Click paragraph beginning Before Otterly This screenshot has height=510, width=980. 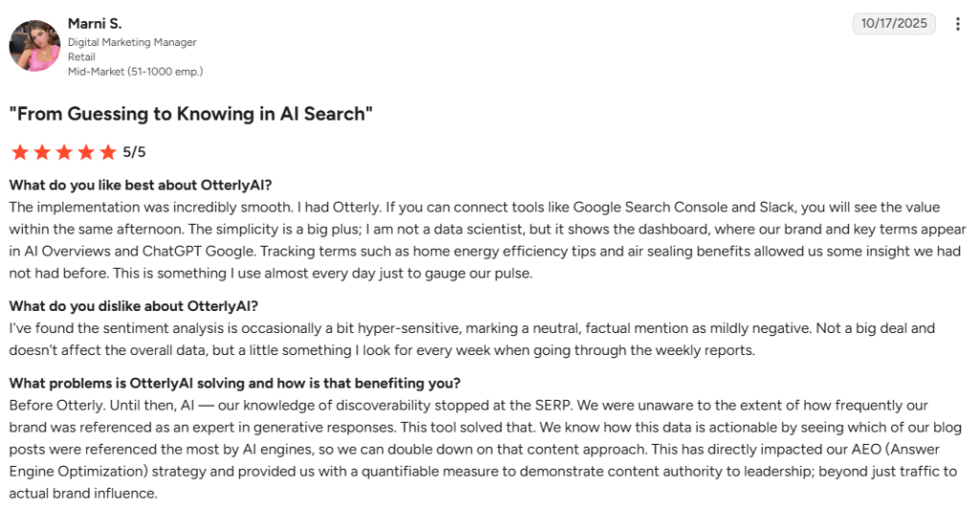point(485,450)
